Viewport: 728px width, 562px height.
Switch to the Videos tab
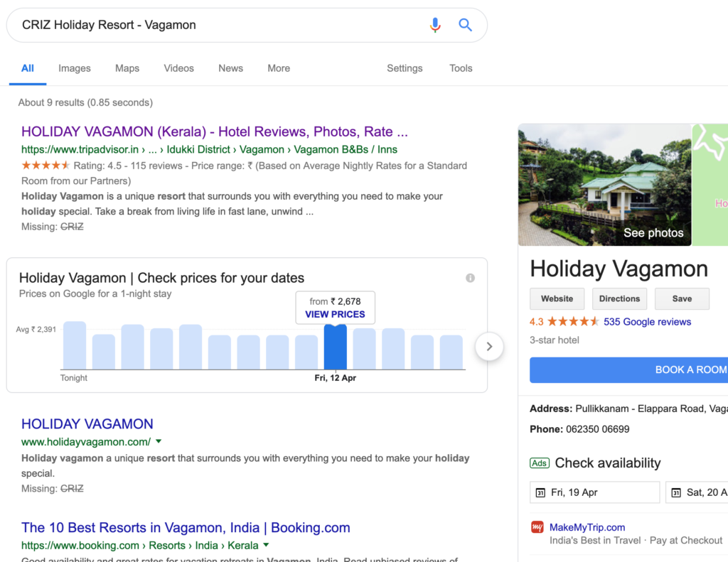(x=178, y=68)
